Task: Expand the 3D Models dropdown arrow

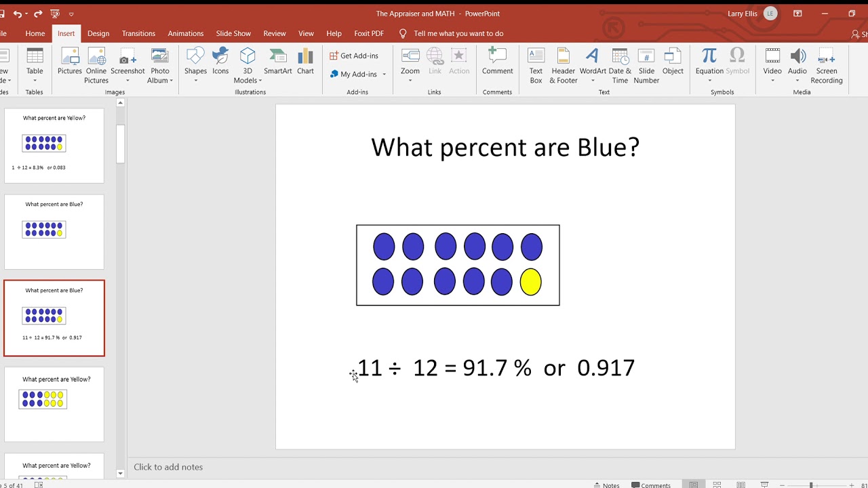Action: (x=260, y=81)
